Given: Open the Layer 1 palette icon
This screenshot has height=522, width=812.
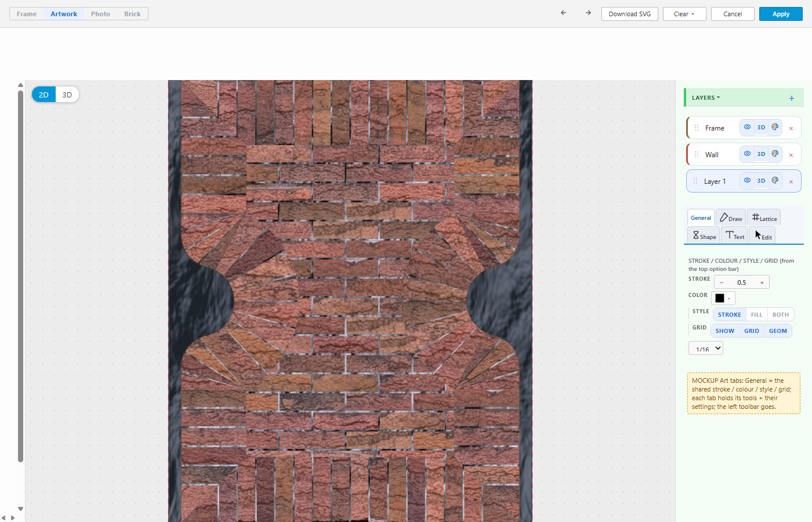Looking at the screenshot, I should point(775,180).
